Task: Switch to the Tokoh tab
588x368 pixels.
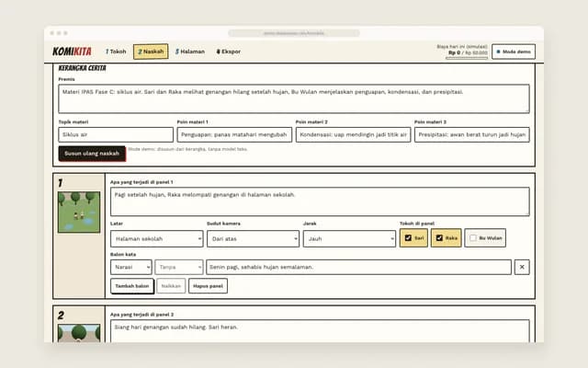Action: coord(116,52)
